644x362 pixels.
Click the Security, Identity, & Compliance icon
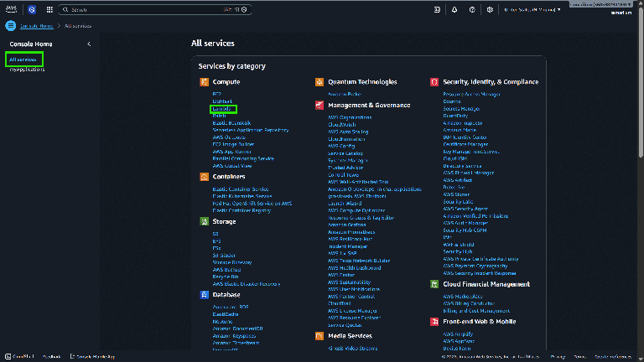(x=434, y=81)
